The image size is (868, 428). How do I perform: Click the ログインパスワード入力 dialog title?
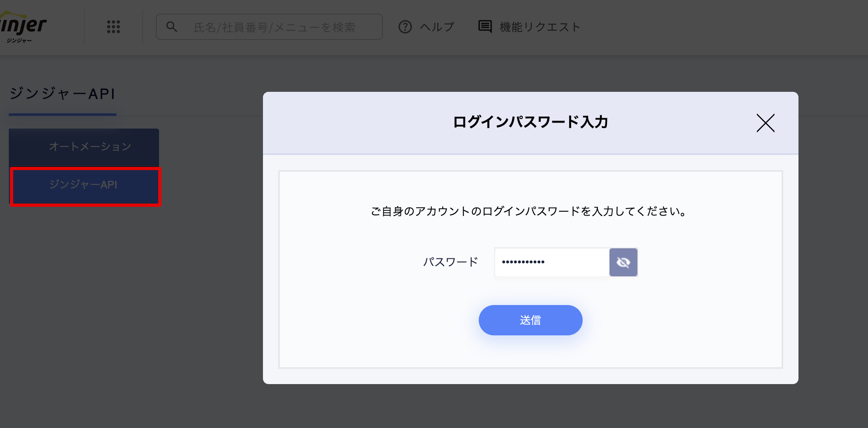(x=530, y=122)
